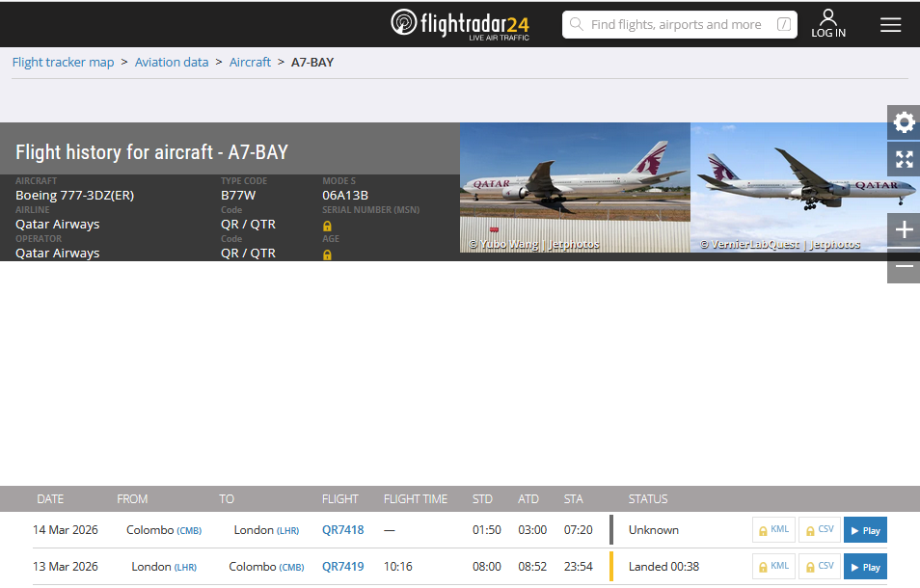Open the hamburger menu

coord(891,25)
